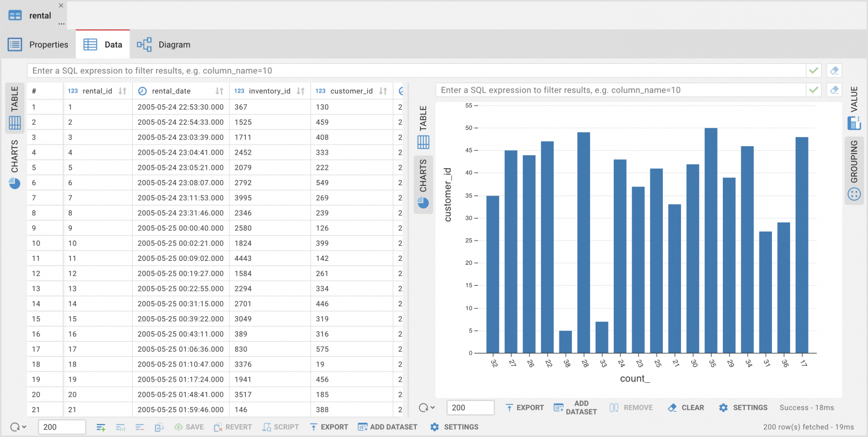The width and height of the screenshot is (868, 437).
Task: Click the tallest chart bar labeled 35
Action: (710, 240)
